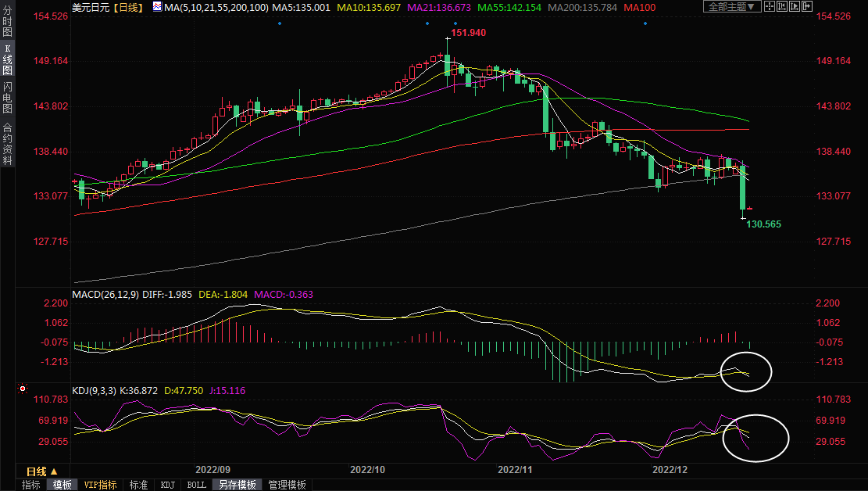This screenshot has width=868, height=491.
Task: Click the second layout icon at top right
Action: coord(782,7)
